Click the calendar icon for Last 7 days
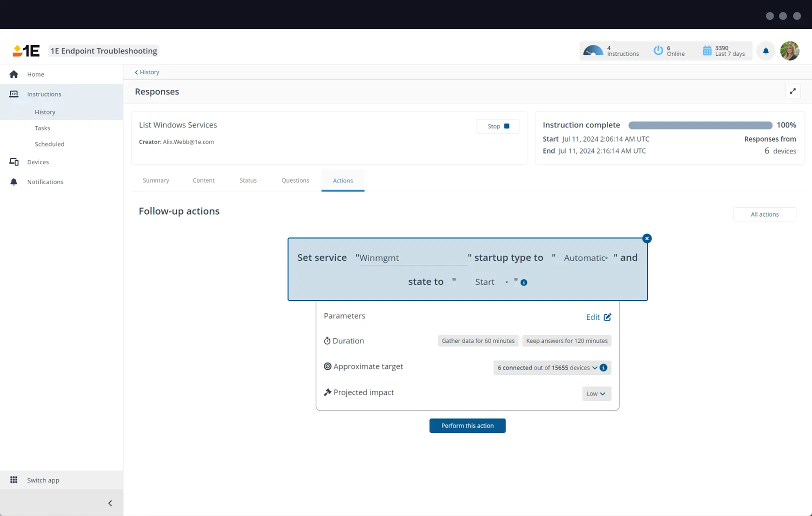This screenshot has width=812, height=516. [706, 50]
